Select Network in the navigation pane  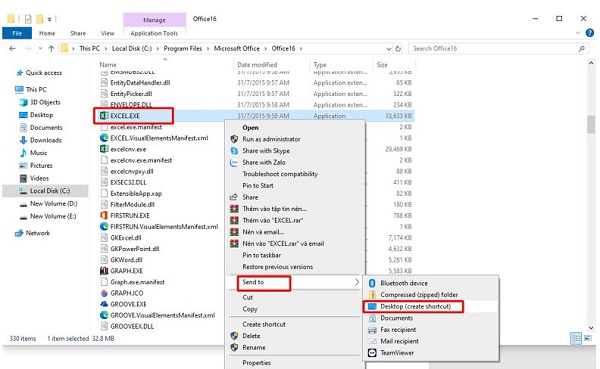(x=38, y=233)
